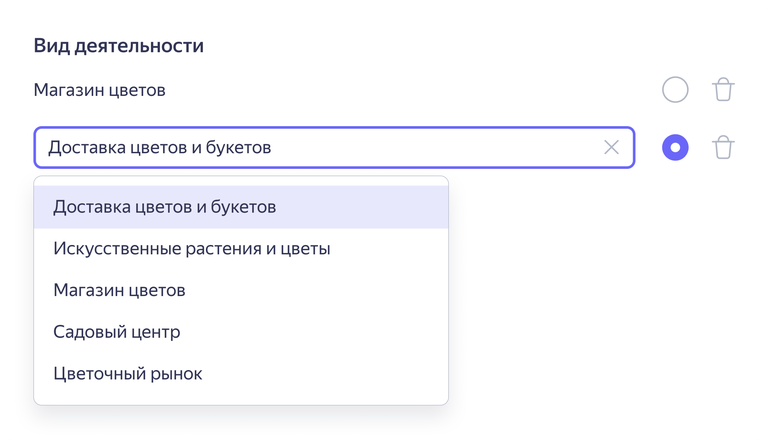Erase typed text via the cross icon
Screen dimensions: 768x442
pyautogui.click(x=611, y=148)
